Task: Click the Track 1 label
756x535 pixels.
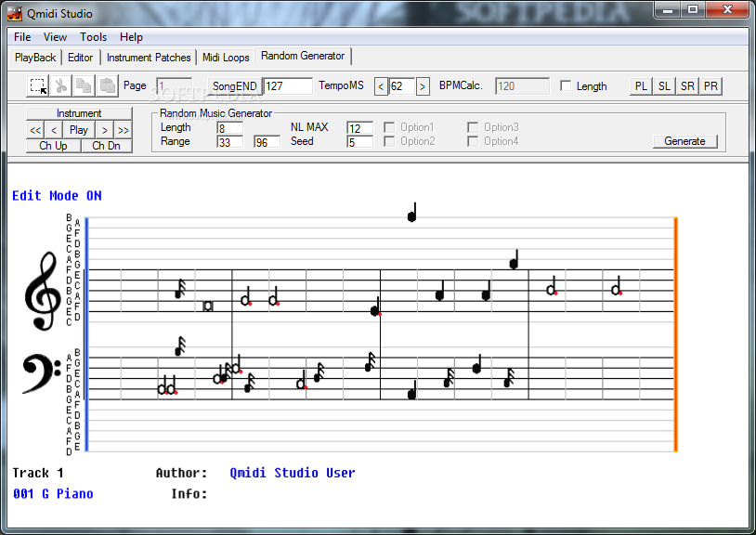Action: click(37, 473)
